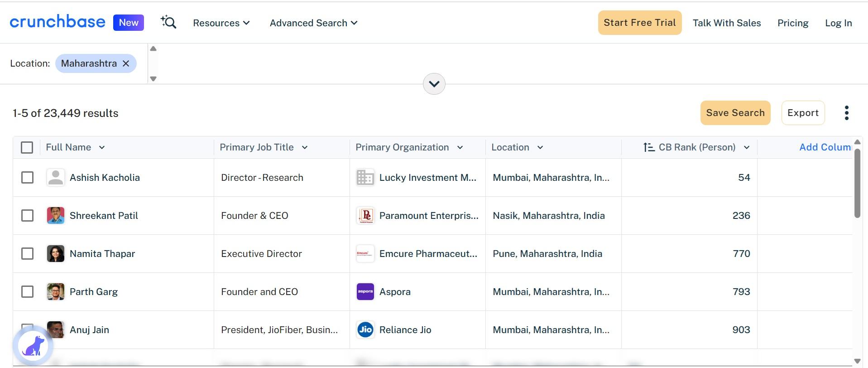Open the Advanced Search menu
Image resolution: width=868 pixels, height=368 pixels.
tap(313, 23)
